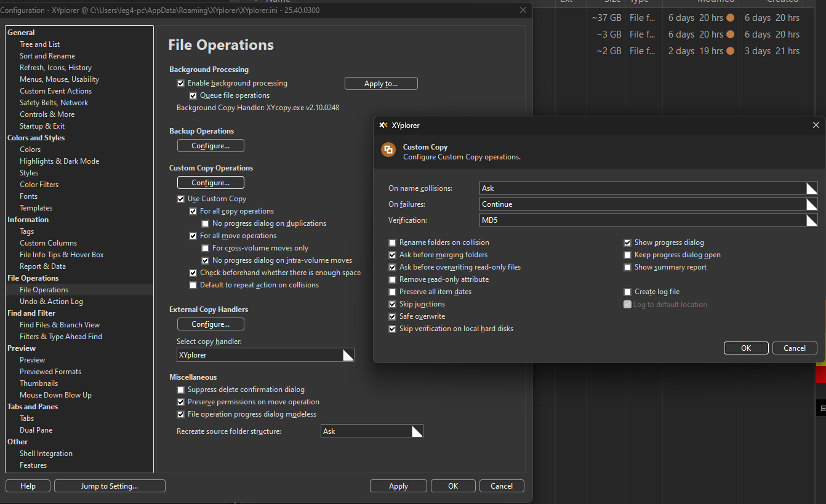This screenshot has height=504, width=826.
Task: Toggle File operation progress dialog modeless
Action: tap(180, 414)
